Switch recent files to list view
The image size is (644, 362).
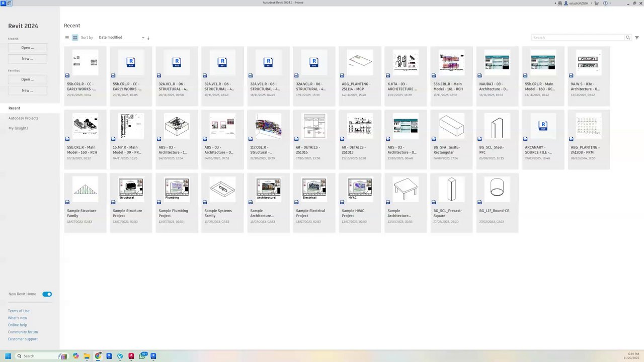67,38
